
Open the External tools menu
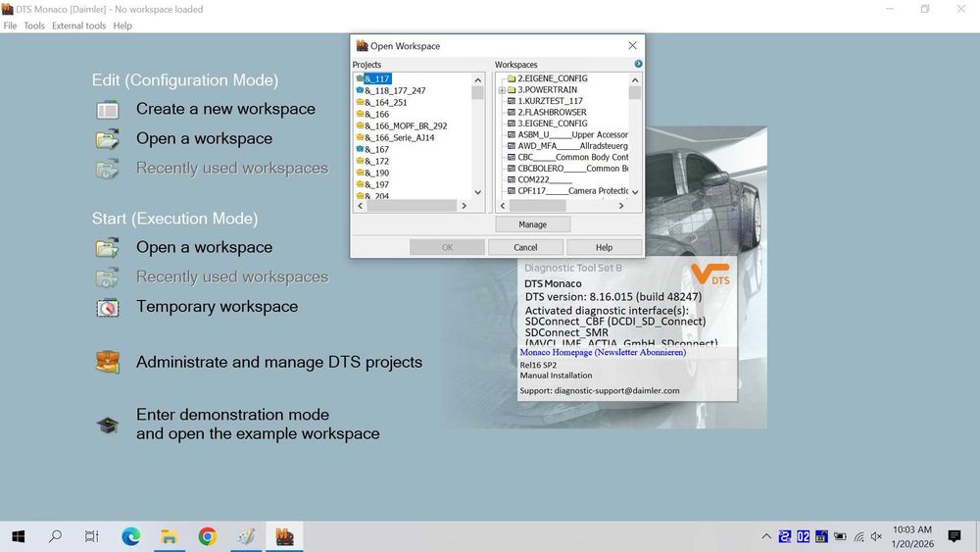[x=78, y=25]
